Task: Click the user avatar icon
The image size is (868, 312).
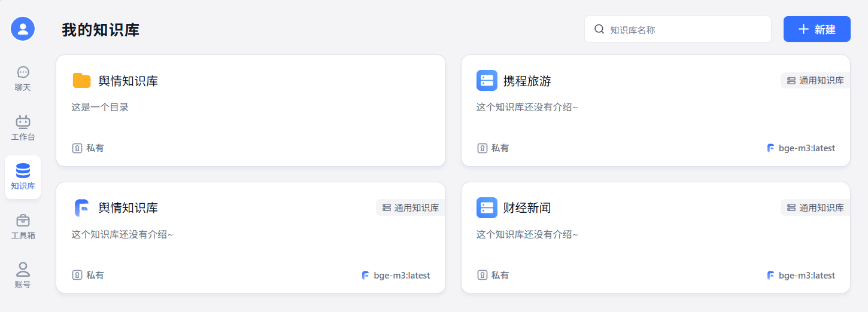Action: coord(23,29)
